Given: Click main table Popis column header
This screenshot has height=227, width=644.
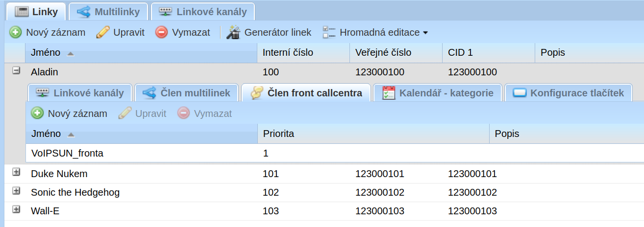Looking at the screenshot, I should pos(590,53).
